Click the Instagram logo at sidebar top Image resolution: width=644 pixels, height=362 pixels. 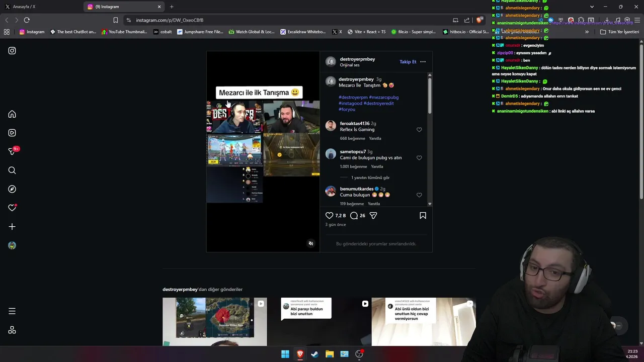(x=12, y=51)
